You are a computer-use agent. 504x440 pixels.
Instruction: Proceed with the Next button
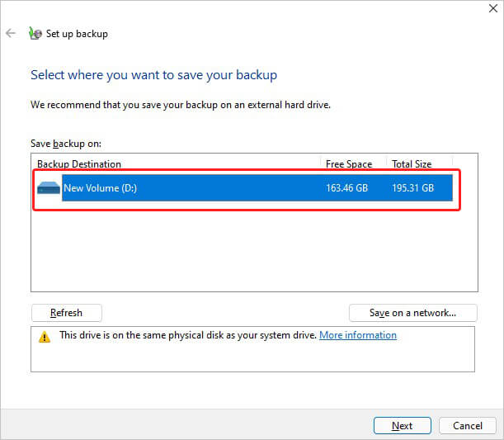tap(402, 425)
